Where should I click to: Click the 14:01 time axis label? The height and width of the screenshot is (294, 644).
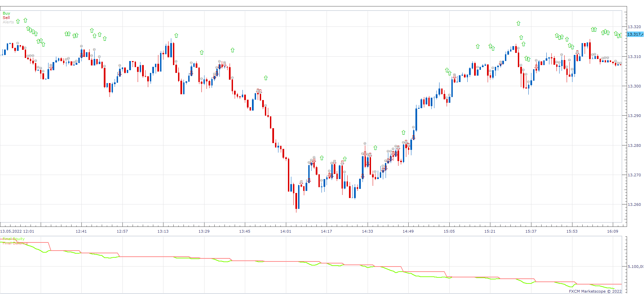[286, 231]
